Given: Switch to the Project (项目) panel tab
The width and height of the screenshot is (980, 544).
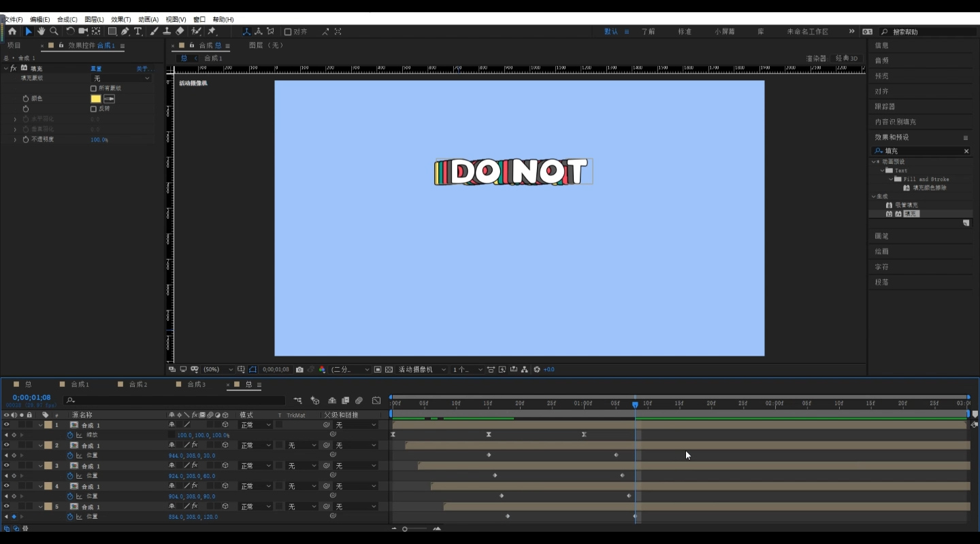Looking at the screenshot, I should (14, 46).
